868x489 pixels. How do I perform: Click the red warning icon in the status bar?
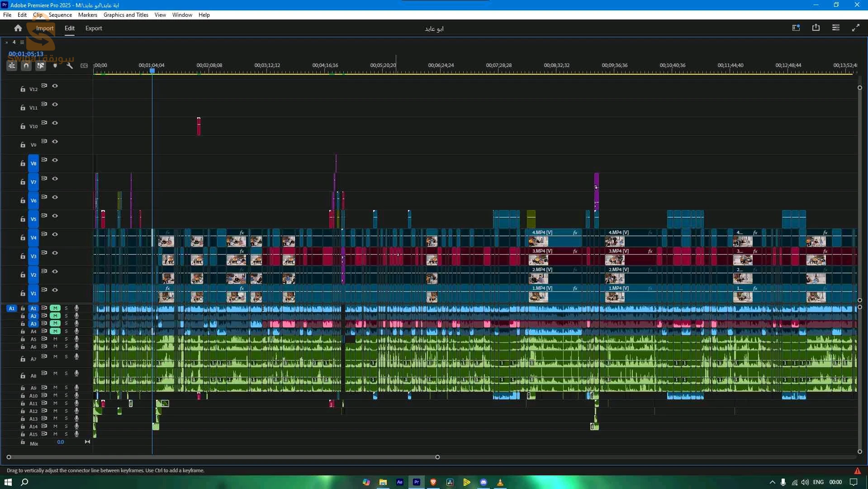[x=858, y=471]
